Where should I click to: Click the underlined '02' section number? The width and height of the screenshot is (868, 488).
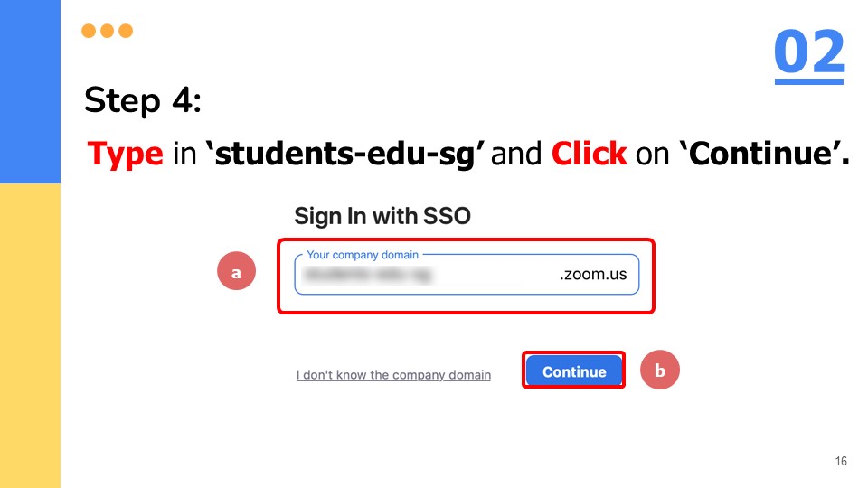809,53
